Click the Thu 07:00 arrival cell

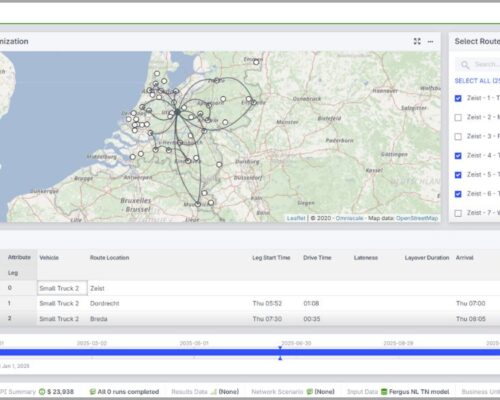(470, 303)
